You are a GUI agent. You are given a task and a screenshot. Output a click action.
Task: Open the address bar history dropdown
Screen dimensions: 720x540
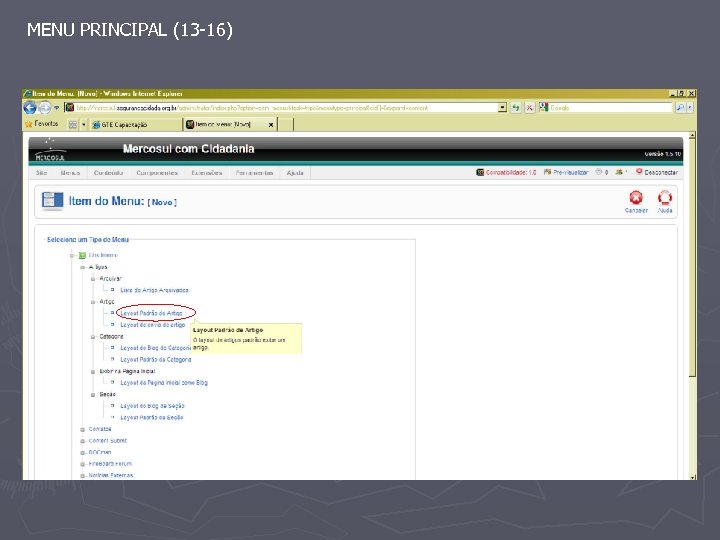tap(502, 107)
